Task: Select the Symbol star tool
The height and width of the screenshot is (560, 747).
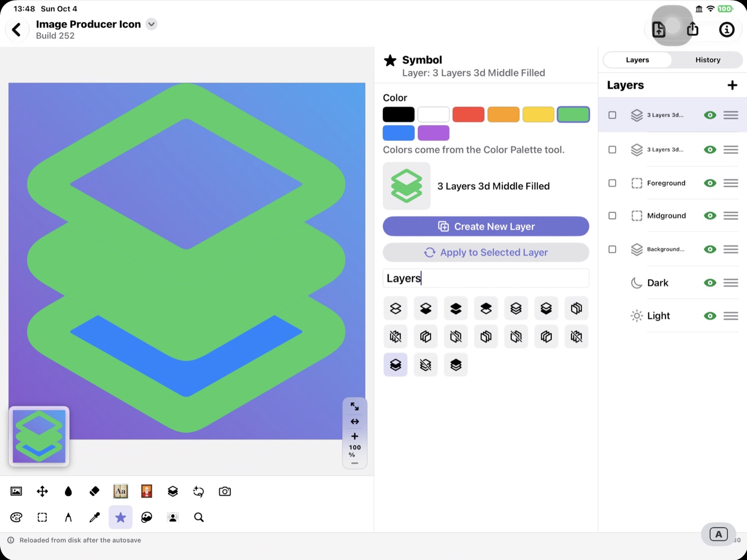Action: coord(120,517)
